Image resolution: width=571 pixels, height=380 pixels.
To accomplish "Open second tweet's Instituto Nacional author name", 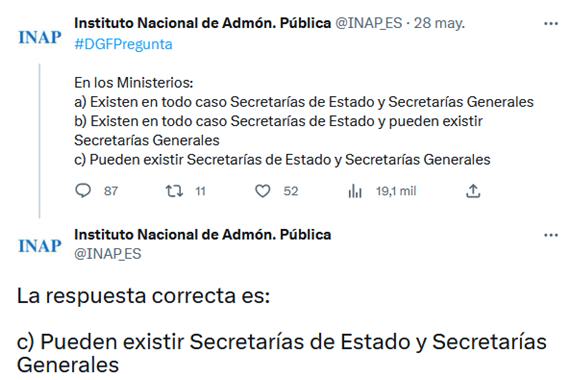I will tap(202, 235).
